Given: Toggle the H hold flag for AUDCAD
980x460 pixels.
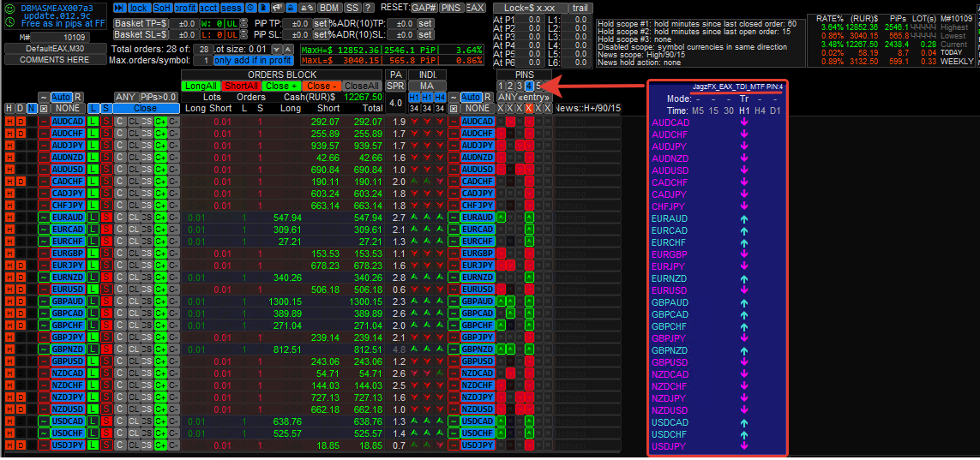Looking at the screenshot, I should click(x=9, y=121).
